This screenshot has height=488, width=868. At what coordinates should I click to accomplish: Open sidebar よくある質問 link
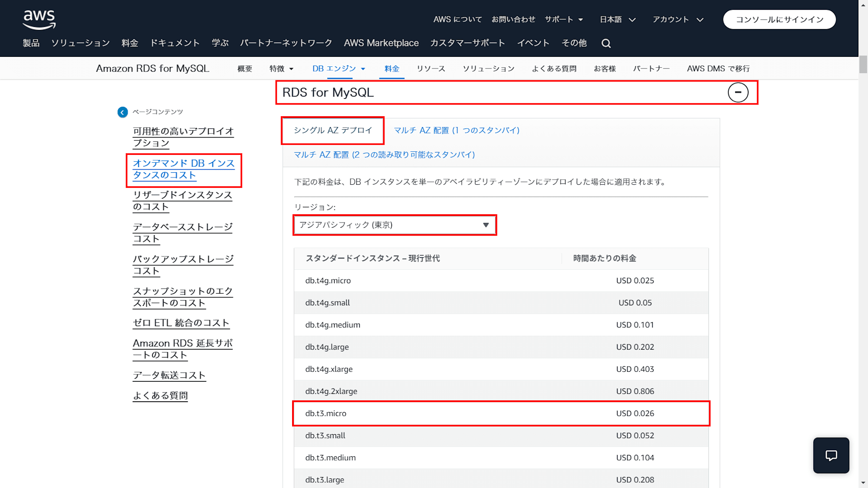[160, 396]
